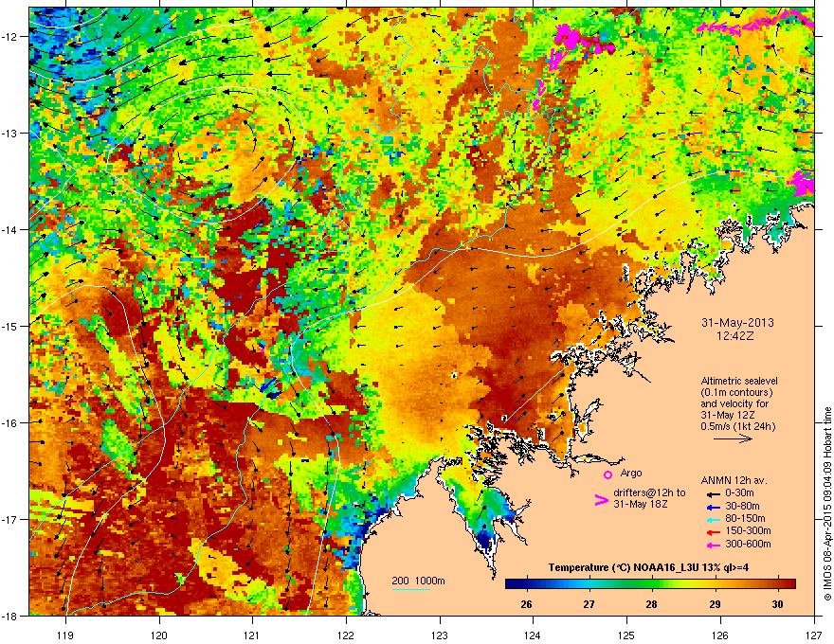Viewport: 834px width, 644px height.
Task: Click the longitude axis label 125
Action: (x=626, y=635)
